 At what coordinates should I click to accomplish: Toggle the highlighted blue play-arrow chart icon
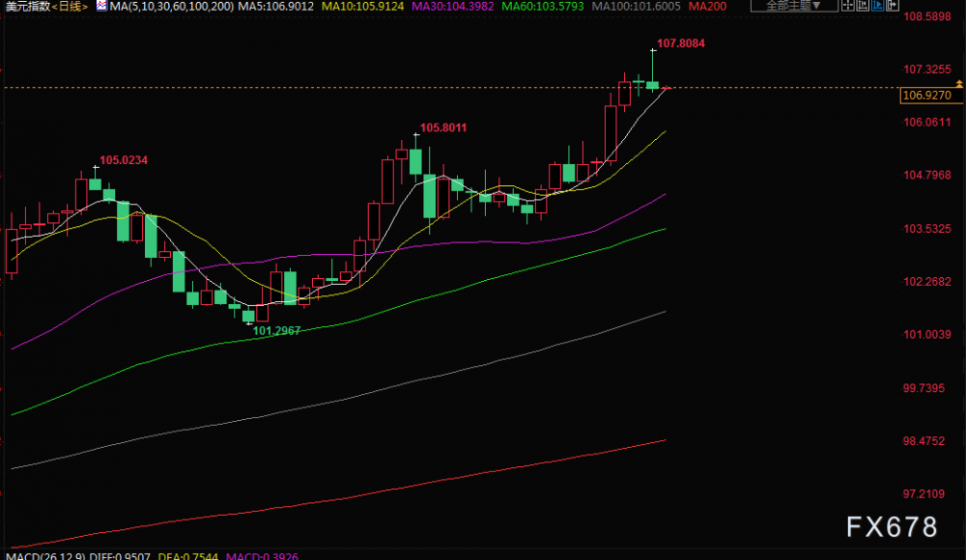click(x=878, y=5)
